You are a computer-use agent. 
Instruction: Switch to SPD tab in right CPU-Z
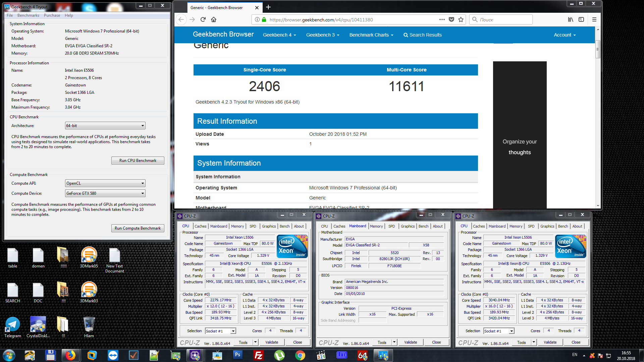tap(531, 226)
